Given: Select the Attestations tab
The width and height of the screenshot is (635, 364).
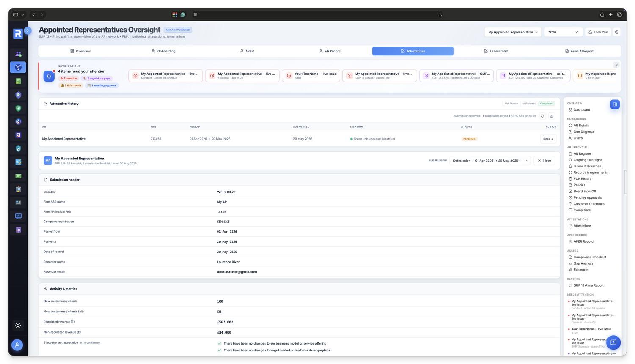Looking at the screenshot, I should (413, 51).
